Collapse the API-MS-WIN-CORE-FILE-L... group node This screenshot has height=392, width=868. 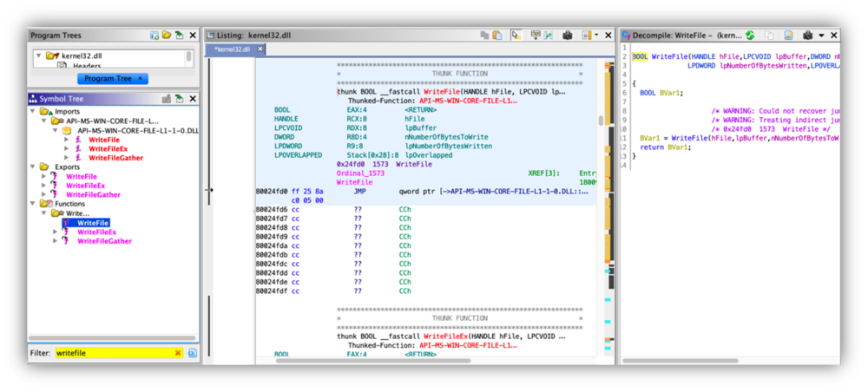(x=43, y=121)
